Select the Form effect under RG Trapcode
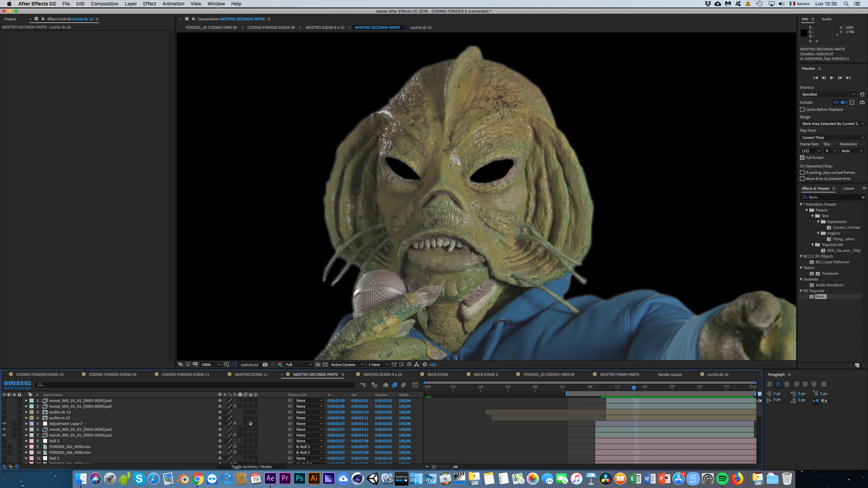 click(x=820, y=297)
